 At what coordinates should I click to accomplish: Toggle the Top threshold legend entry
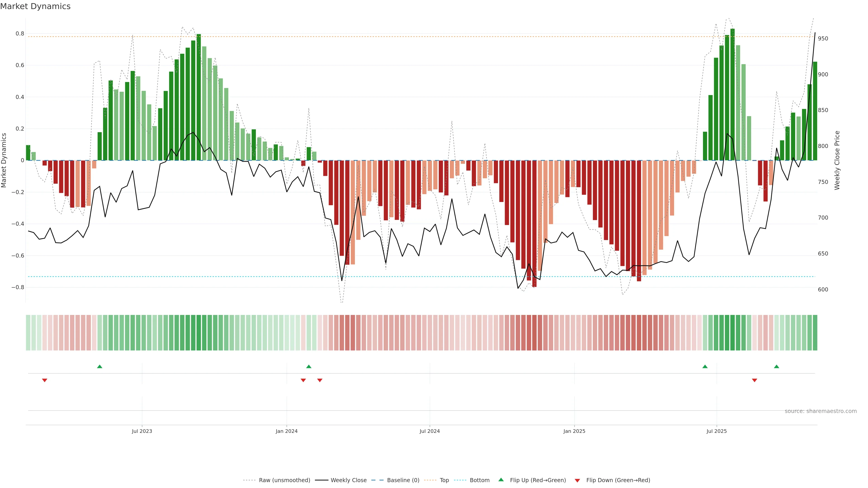[444, 480]
